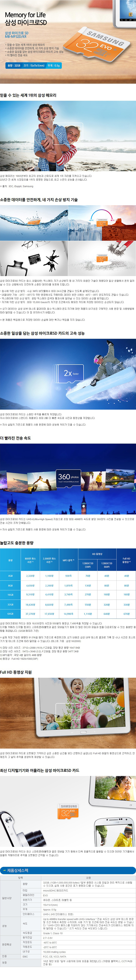Click the source note '출처 : IDC, iSuppli, Samsung'

(17, 186)
